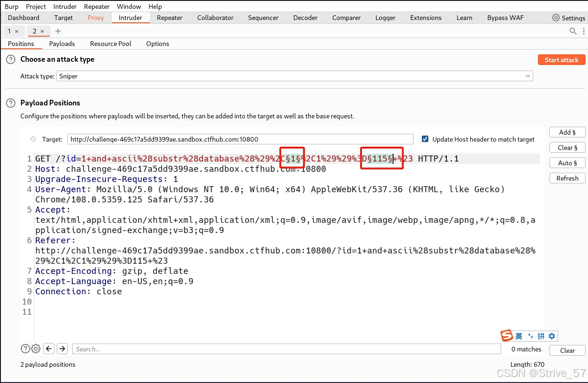Image resolution: width=588 pixels, height=383 pixels.
Task: Click the Accept-Encoding header line
Action: [x=112, y=271]
